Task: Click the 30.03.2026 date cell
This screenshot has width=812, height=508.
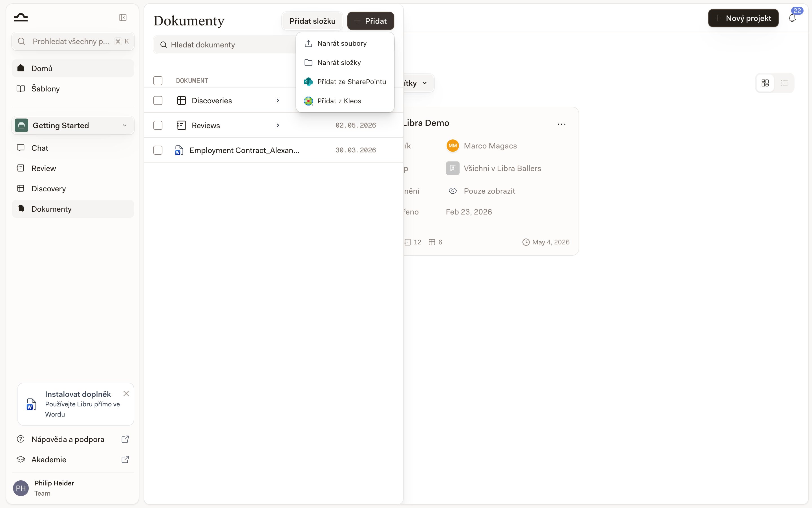Action: click(356, 150)
